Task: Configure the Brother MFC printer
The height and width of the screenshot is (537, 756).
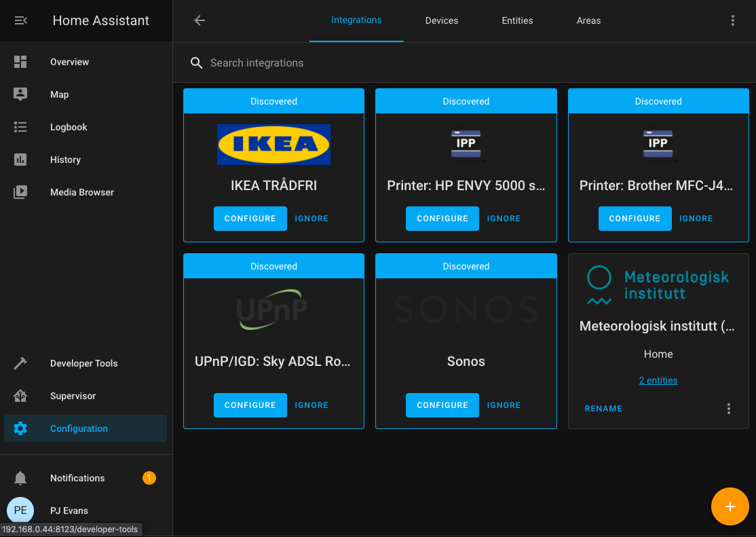Action: [635, 219]
